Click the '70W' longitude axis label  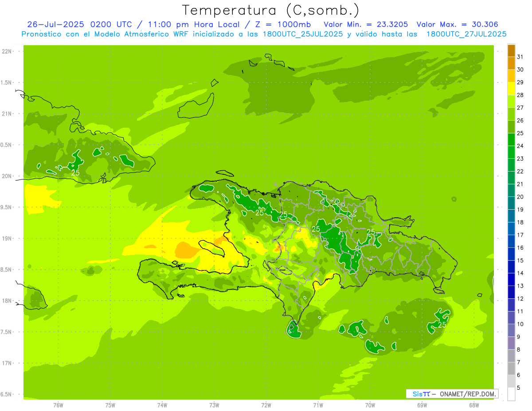(x=370, y=406)
